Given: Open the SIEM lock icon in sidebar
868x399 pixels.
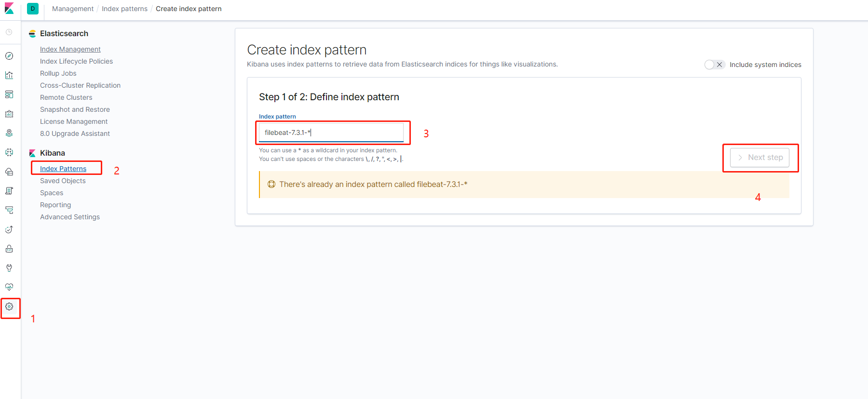Looking at the screenshot, I should point(9,249).
